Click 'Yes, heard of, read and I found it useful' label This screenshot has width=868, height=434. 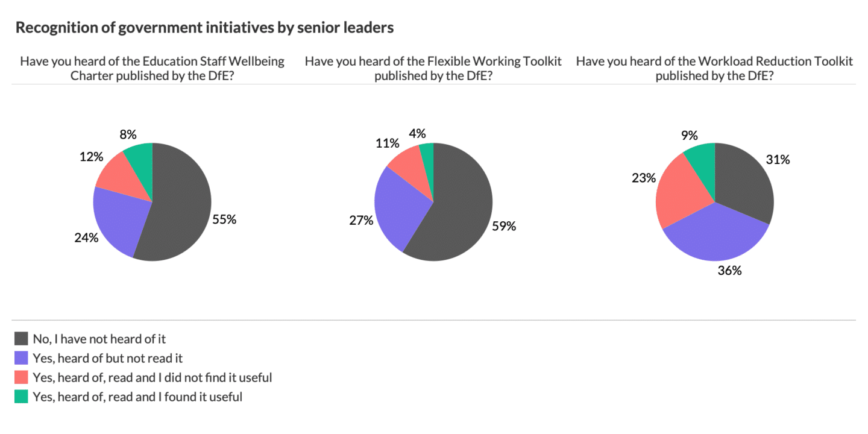pos(137,397)
